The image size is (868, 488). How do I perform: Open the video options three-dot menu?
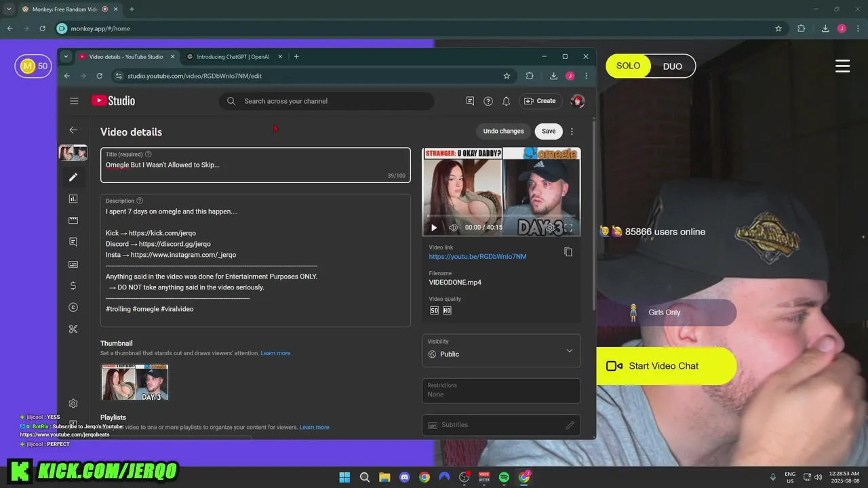click(x=572, y=131)
